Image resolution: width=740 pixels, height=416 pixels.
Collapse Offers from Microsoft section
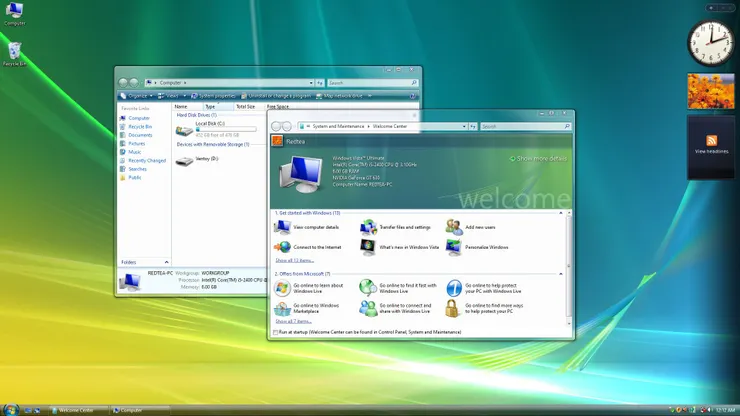[561, 274]
